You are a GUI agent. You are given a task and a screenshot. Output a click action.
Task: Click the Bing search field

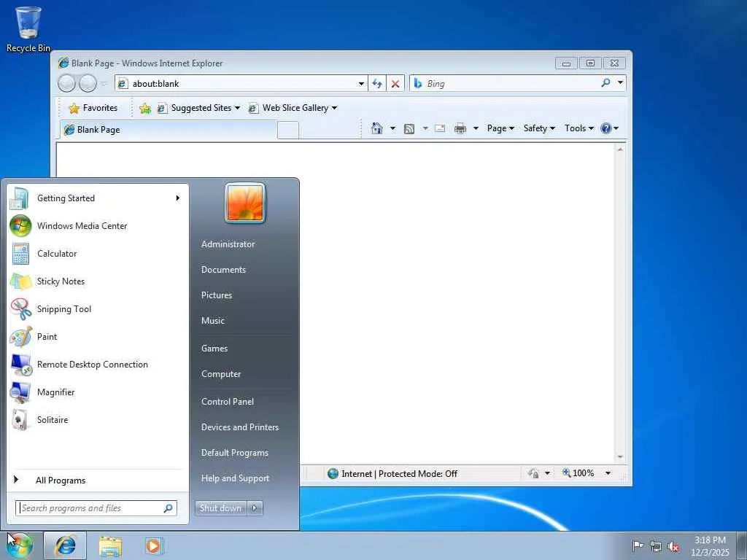click(504, 83)
